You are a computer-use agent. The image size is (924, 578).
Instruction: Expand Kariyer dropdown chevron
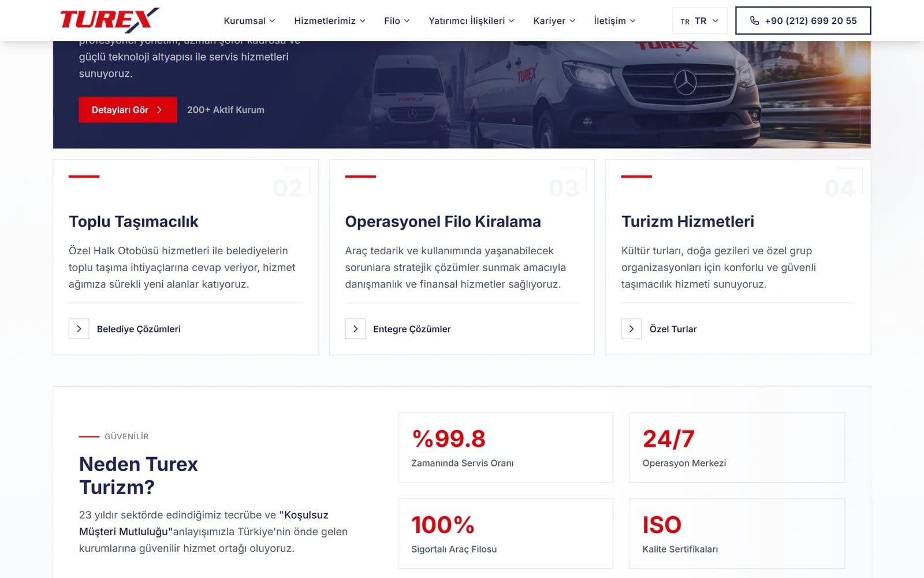click(x=572, y=21)
